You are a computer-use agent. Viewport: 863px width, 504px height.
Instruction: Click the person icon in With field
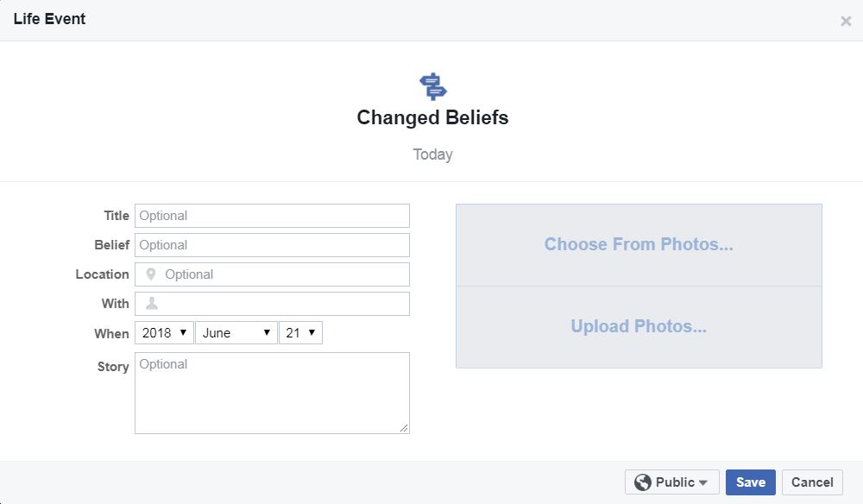tap(152, 304)
